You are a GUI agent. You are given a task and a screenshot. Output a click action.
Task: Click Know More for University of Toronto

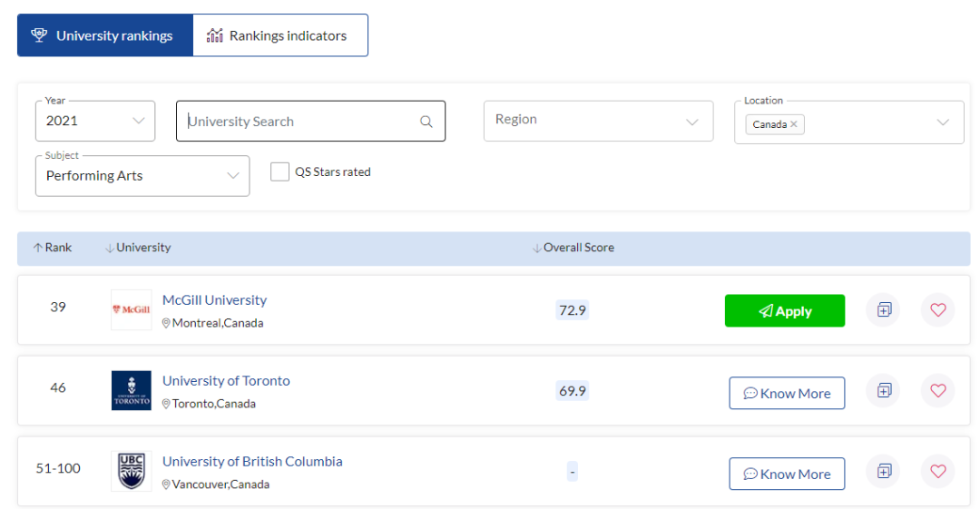click(x=786, y=394)
